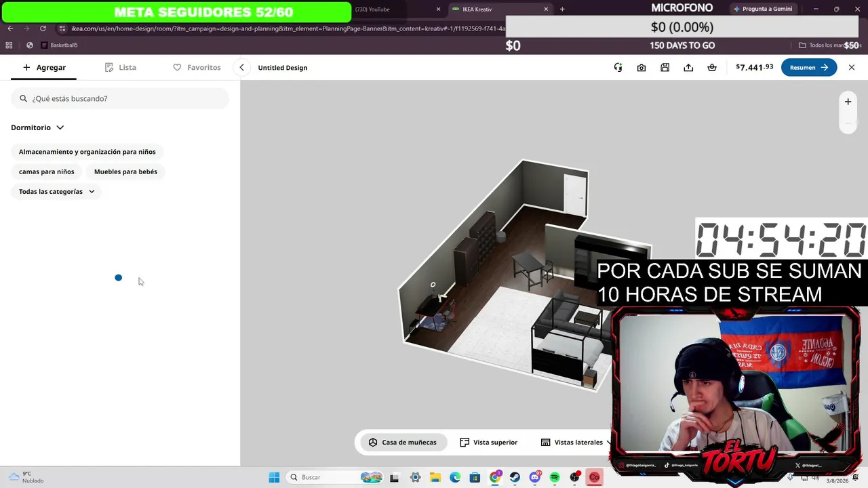
Task: Open the virtual assistant headset icon
Action: pos(618,68)
